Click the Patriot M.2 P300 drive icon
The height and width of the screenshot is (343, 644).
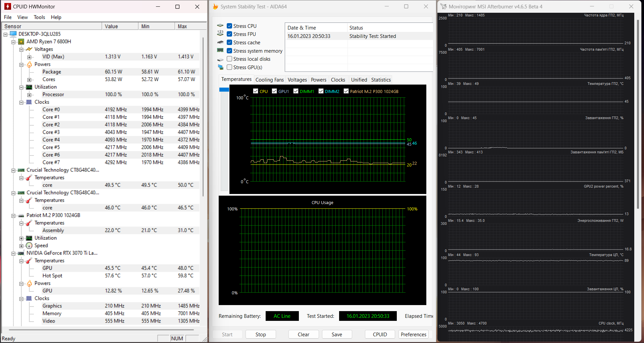[21, 215]
